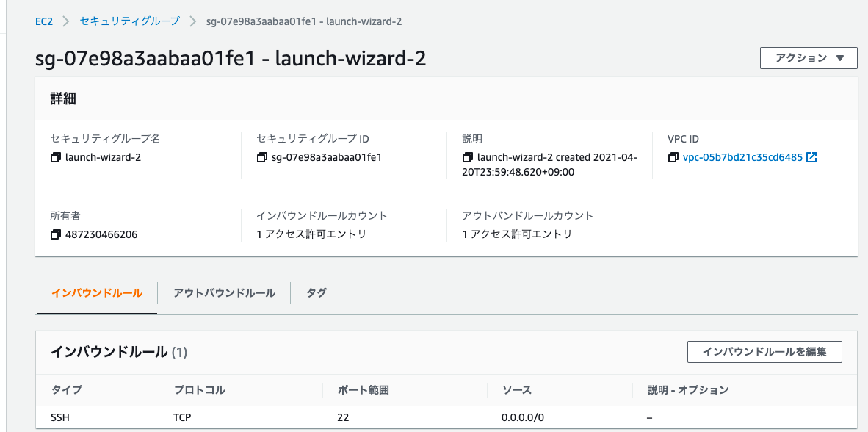Click the タイプ column header
The height and width of the screenshot is (432, 868).
coord(66,390)
